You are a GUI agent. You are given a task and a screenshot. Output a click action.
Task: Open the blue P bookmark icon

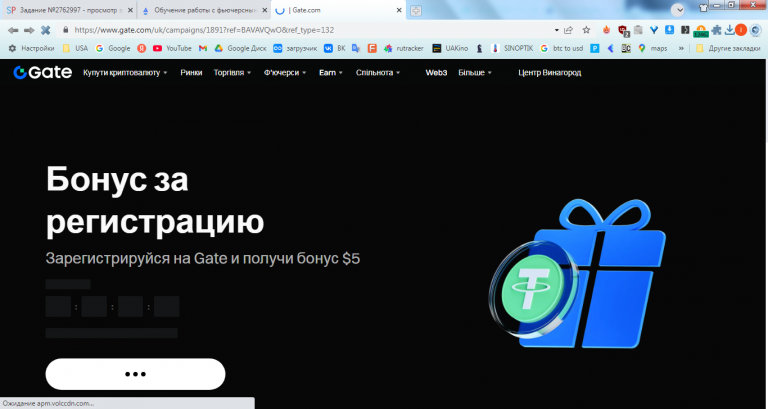pyautogui.click(x=595, y=48)
